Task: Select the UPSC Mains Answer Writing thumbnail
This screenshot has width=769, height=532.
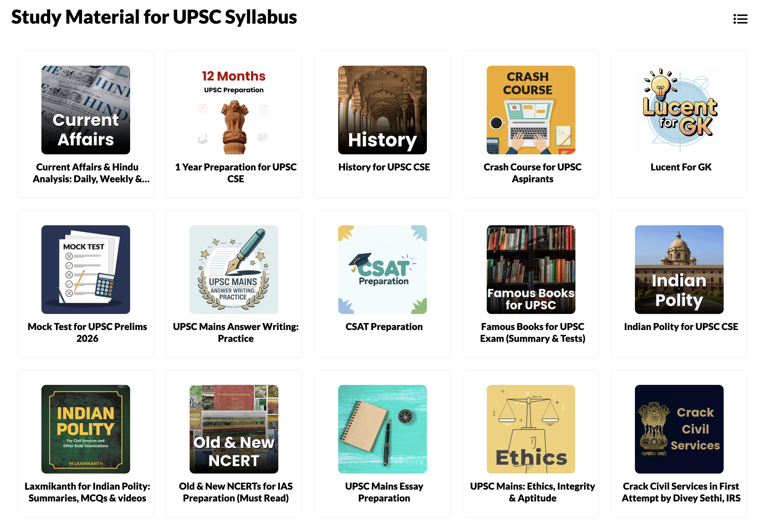Action: pos(234,269)
